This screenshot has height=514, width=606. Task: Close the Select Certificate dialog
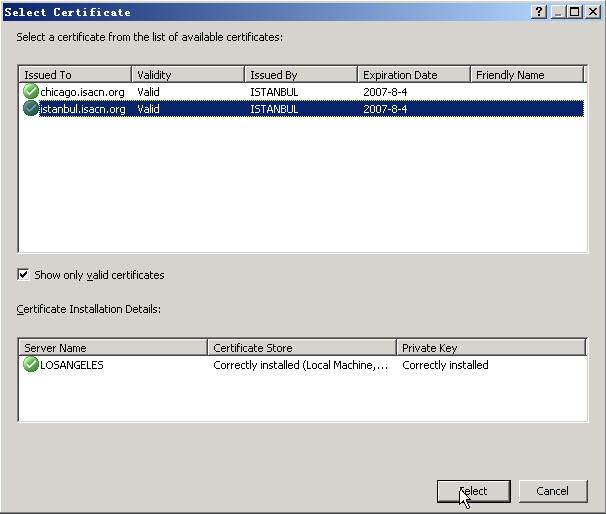pos(591,11)
